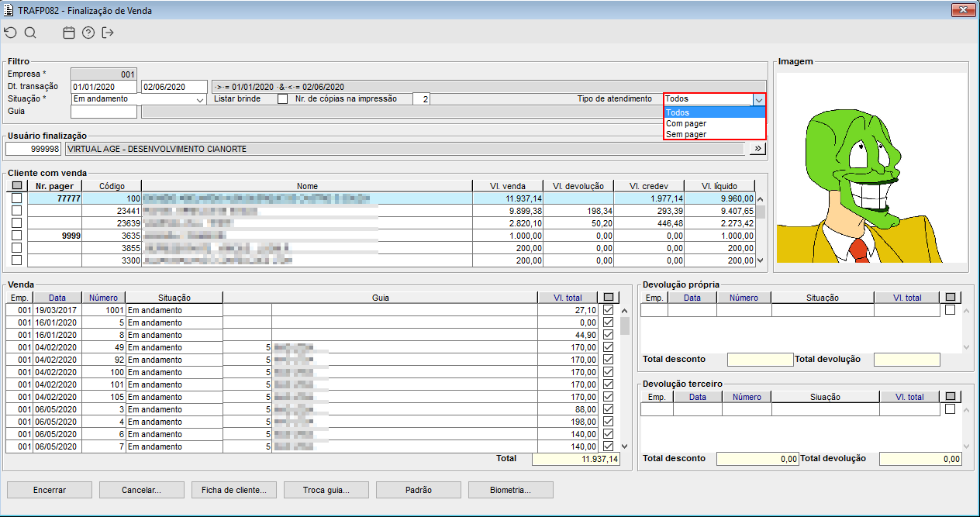
Task: Click select-all header icon in Venda grid
Action: (x=608, y=298)
